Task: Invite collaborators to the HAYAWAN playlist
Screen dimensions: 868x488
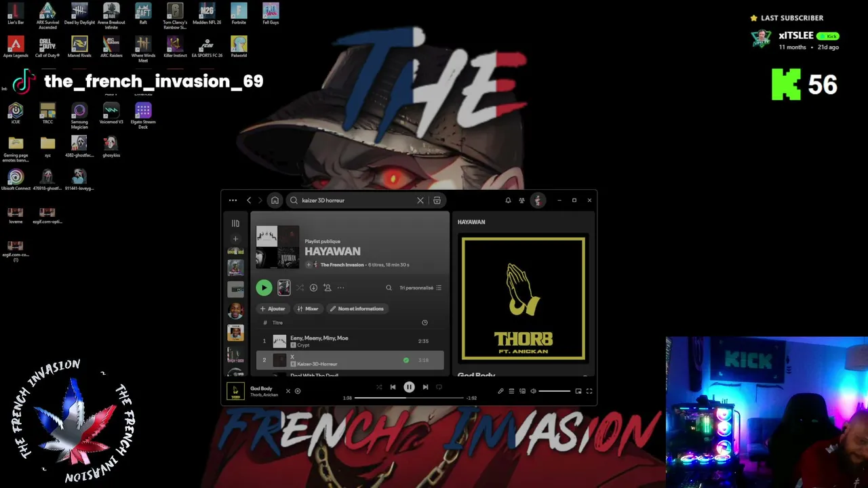Action: (327, 288)
